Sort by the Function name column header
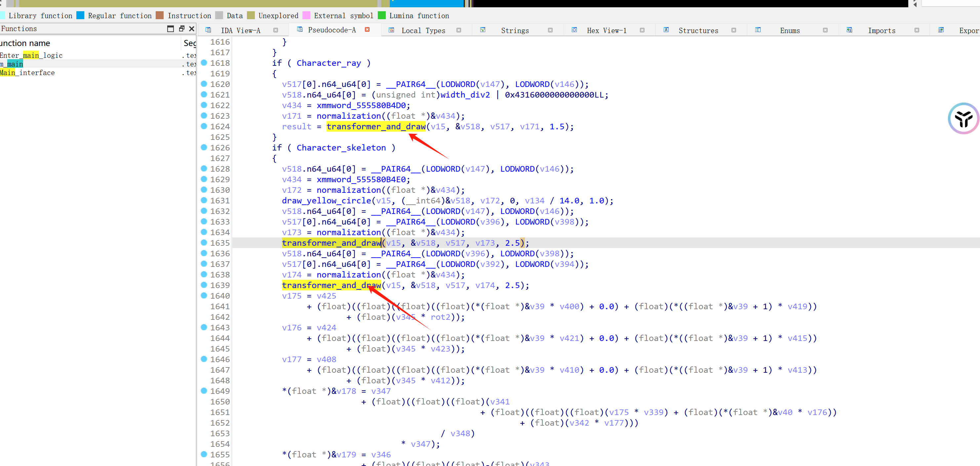 coord(25,43)
